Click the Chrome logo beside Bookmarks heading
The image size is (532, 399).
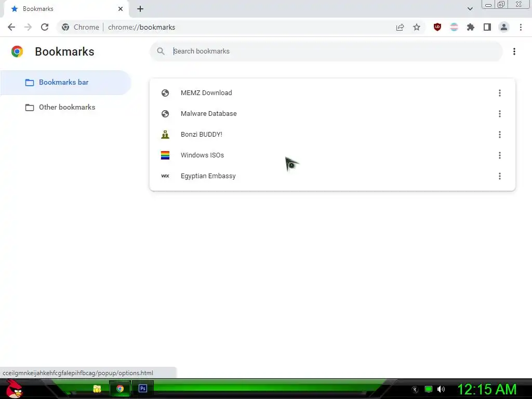[x=17, y=51]
